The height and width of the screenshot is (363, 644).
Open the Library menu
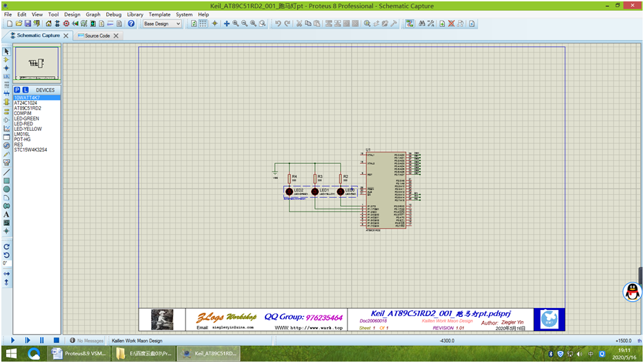[135, 14]
